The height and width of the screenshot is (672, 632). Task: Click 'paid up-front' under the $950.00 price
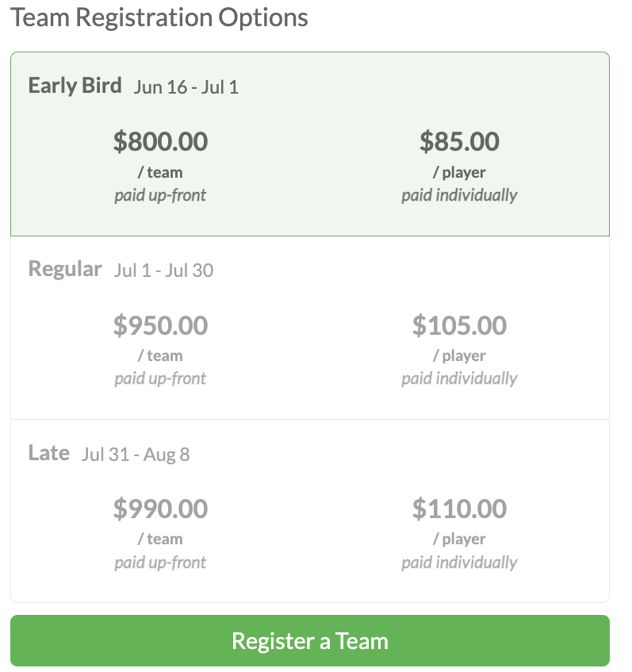point(160,379)
